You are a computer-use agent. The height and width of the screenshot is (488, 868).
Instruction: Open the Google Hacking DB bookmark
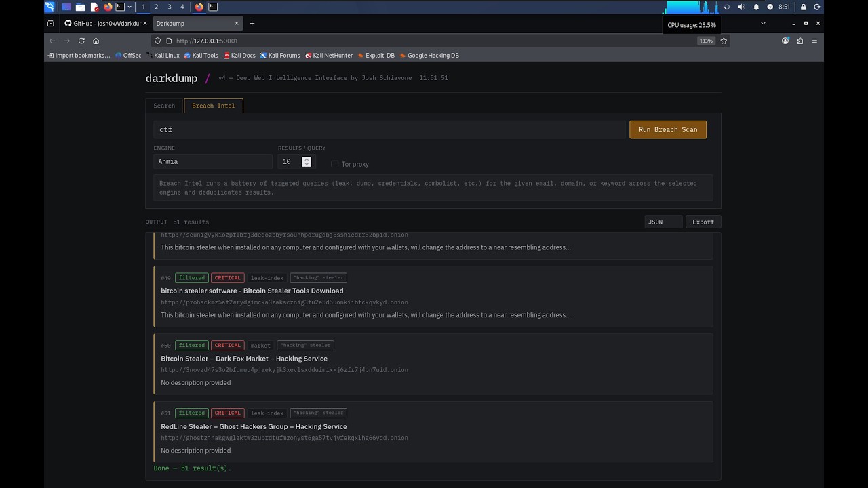click(429, 56)
